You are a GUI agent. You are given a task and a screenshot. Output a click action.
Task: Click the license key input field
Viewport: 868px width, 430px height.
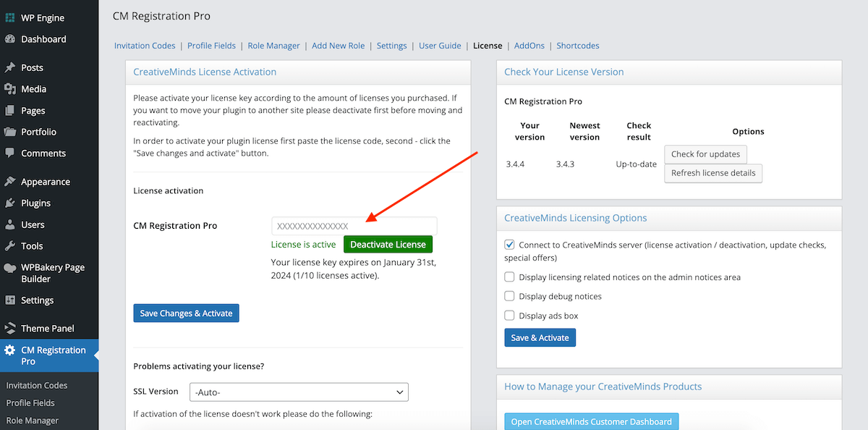coord(354,226)
